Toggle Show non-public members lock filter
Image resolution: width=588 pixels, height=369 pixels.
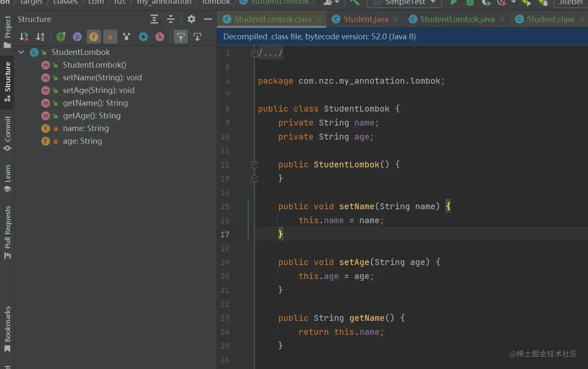coord(110,37)
